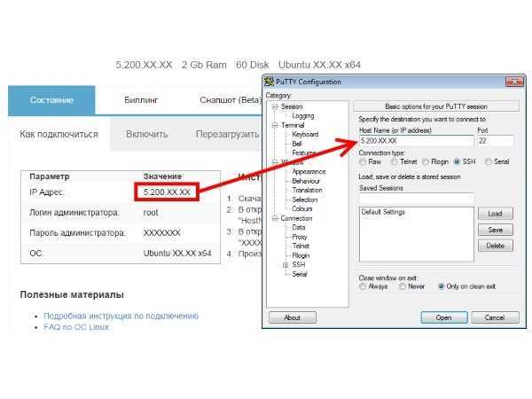Image resolution: width=532 pixels, height=399 pixels.
Task: Select Session category in tree
Action: pyautogui.click(x=292, y=107)
